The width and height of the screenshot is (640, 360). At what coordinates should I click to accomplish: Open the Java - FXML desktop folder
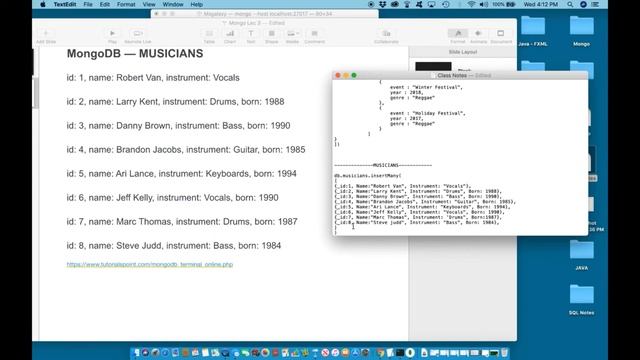pos(533,31)
